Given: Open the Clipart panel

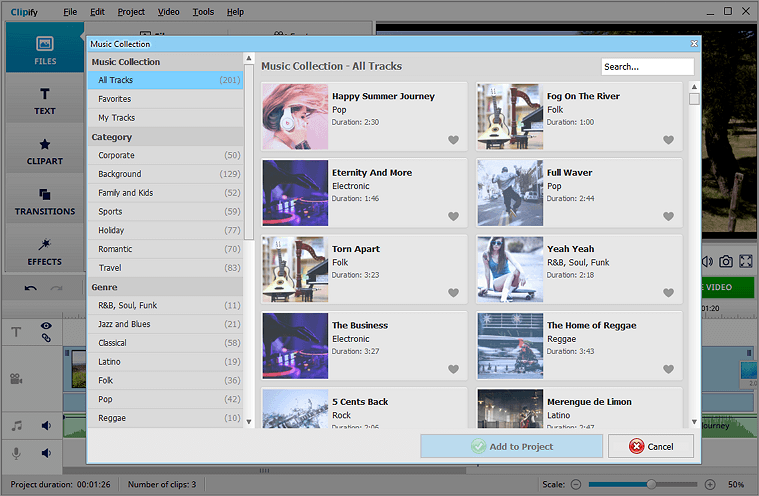Looking at the screenshot, I should pyautogui.click(x=45, y=151).
